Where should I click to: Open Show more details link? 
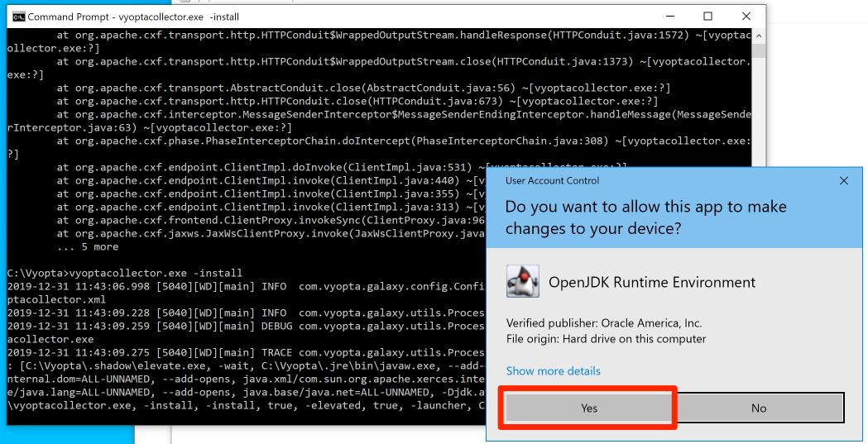553,370
